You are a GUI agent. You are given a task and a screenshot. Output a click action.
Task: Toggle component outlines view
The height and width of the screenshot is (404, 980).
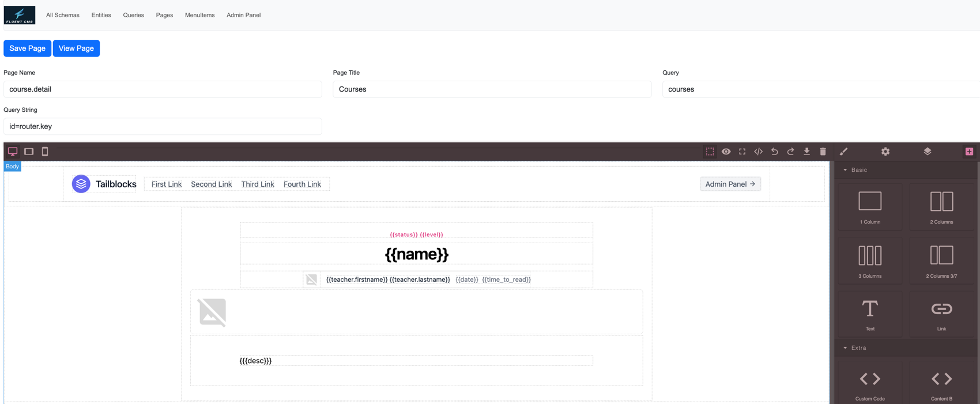tap(710, 152)
